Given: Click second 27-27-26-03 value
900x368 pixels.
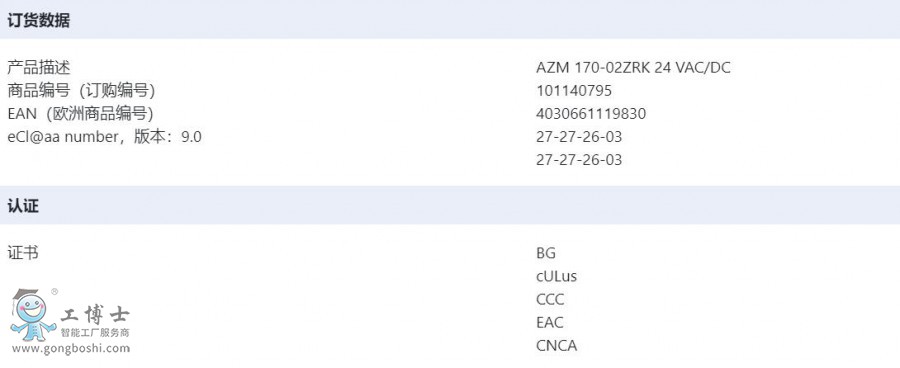Looking at the screenshot, I should (x=579, y=160).
